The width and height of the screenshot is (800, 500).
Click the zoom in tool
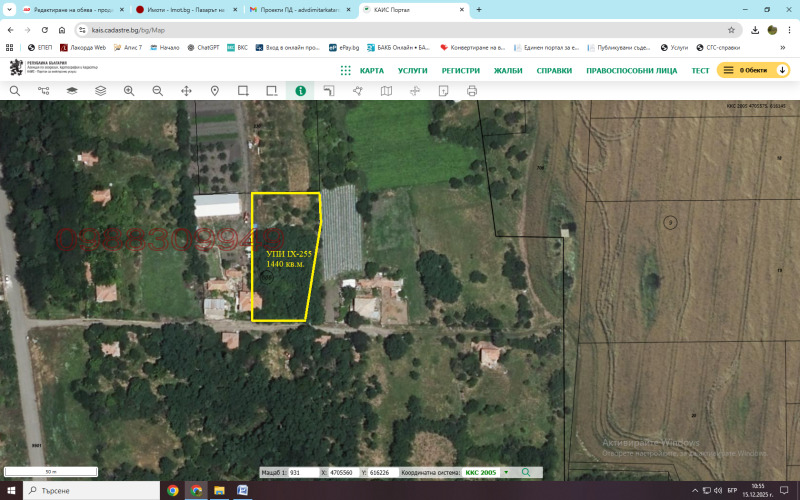click(129, 90)
